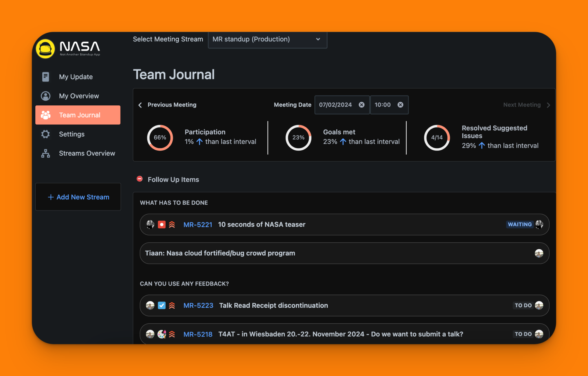The width and height of the screenshot is (588, 376).
Task: Click the NASA astronaut helmet logo
Action: [46, 48]
